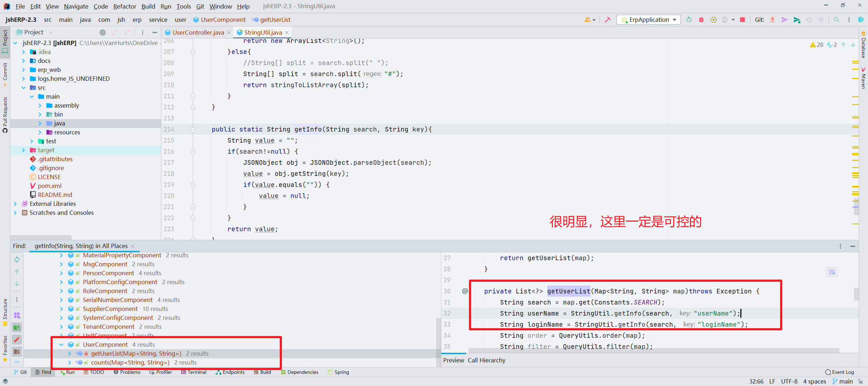Debug ErpApplication using the bug icon
This screenshot has width=868, height=386.
click(x=701, y=20)
